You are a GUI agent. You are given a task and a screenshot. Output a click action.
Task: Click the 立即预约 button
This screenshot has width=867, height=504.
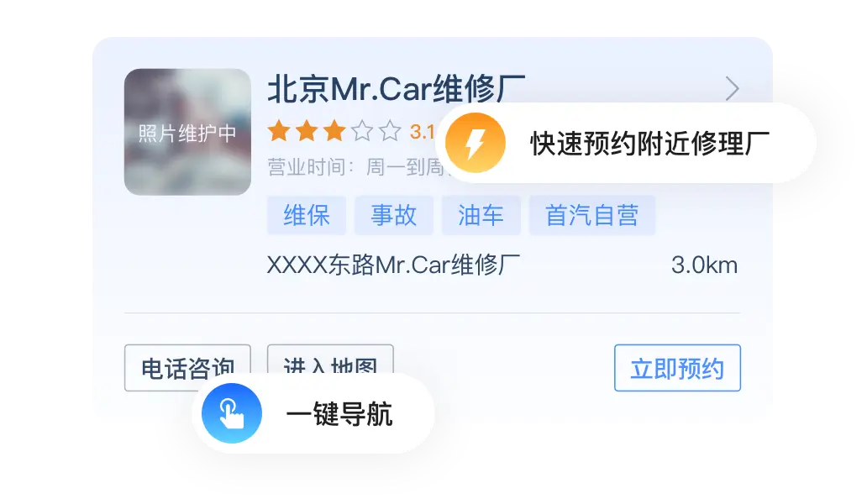coord(677,368)
